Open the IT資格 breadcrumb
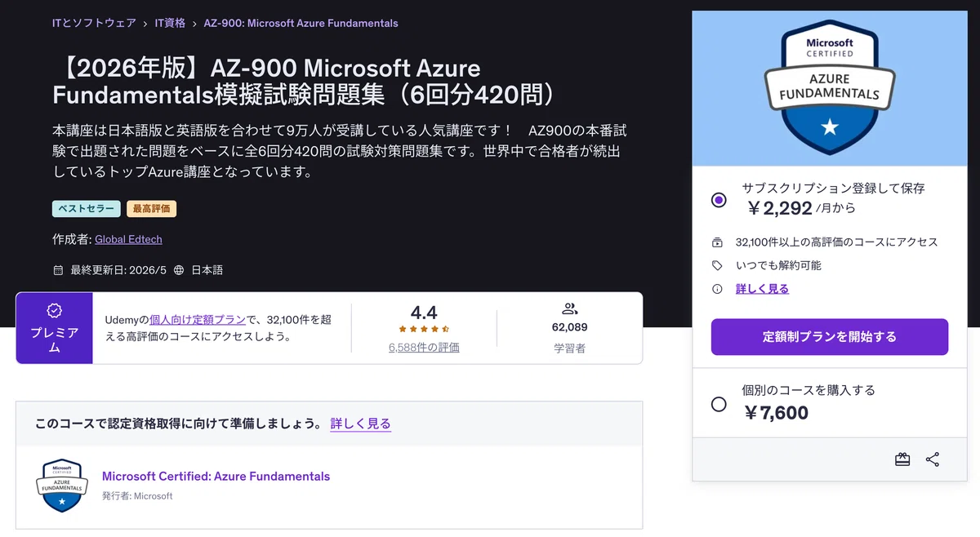The height and width of the screenshot is (537, 980). pyautogui.click(x=170, y=23)
